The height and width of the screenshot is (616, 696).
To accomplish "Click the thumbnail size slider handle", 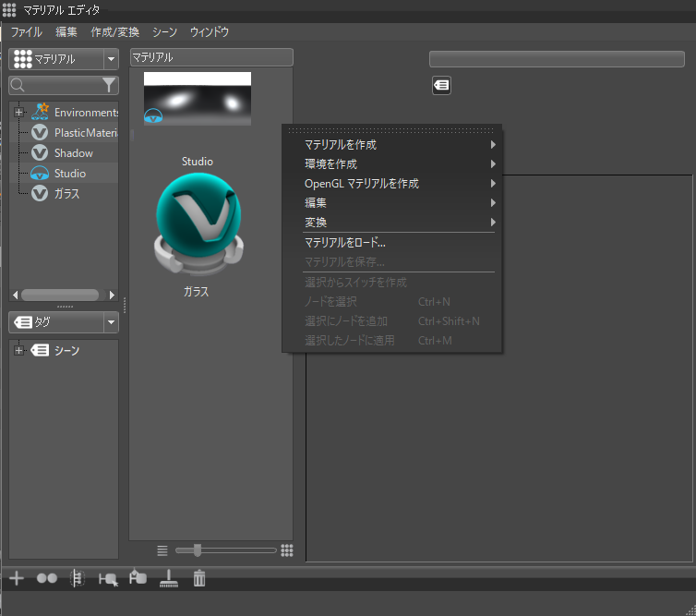I will tap(198, 550).
